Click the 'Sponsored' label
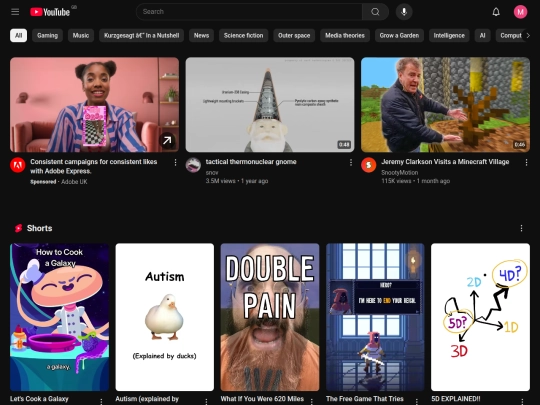Image resolution: width=540 pixels, height=405 pixels. [43, 181]
